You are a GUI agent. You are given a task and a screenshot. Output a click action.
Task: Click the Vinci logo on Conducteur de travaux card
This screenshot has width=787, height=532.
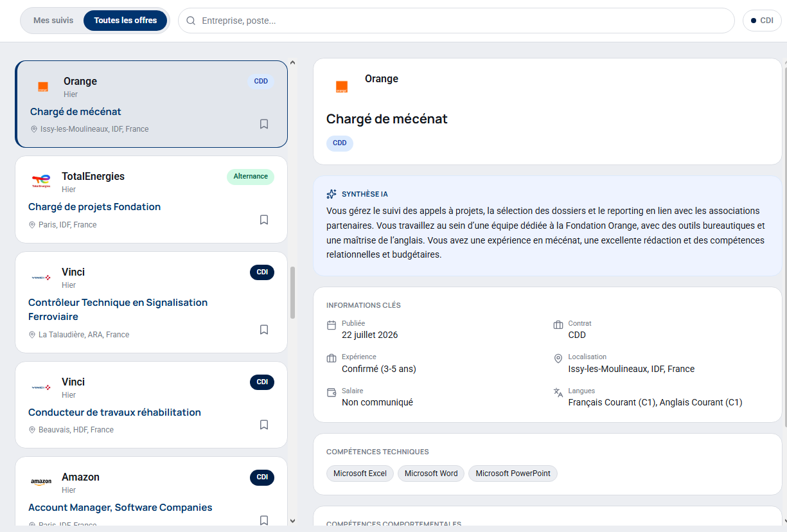coord(41,387)
